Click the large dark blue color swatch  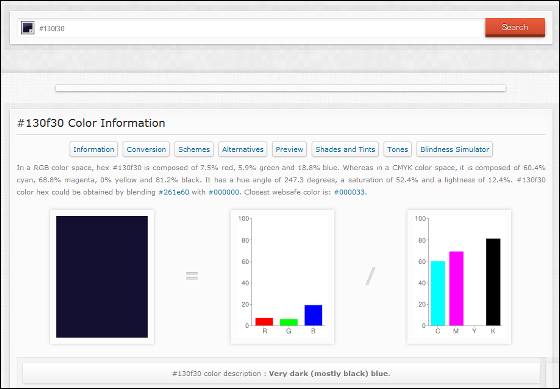pos(102,277)
